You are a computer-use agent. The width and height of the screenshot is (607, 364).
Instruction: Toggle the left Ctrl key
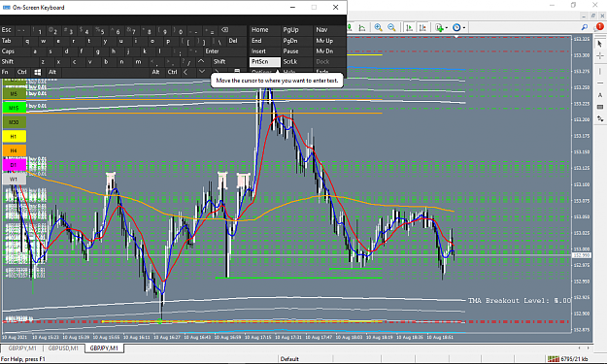pyautogui.click(x=22, y=72)
